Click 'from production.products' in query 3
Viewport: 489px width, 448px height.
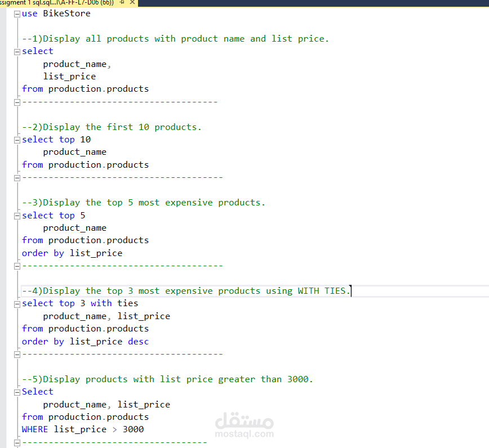[85, 240]
